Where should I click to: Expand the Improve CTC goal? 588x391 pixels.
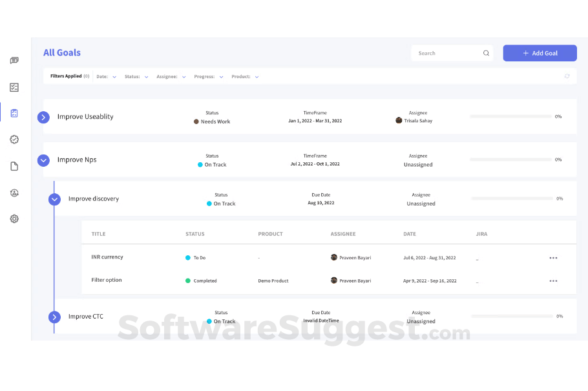(x=54, y=317)
